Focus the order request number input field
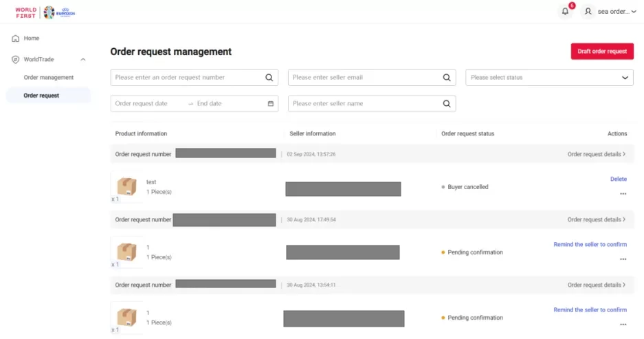The image size is (644, 339). tap(186, 78)
